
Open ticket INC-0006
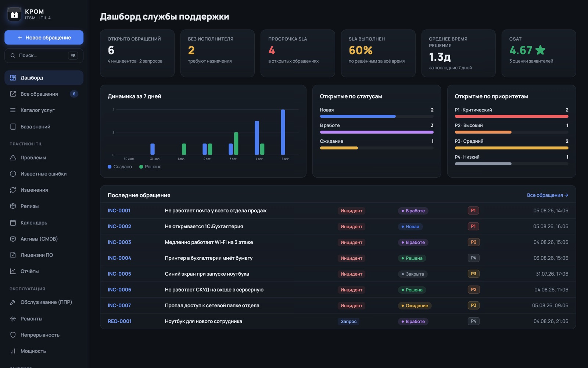tap(119, 290)
